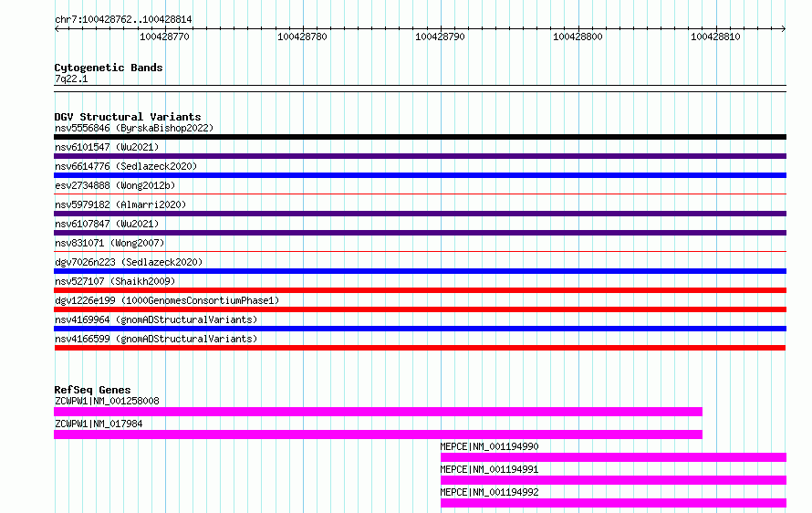
Task: Click MEPCE|NM_001194992 gene label
Action: tap(489, 492)
